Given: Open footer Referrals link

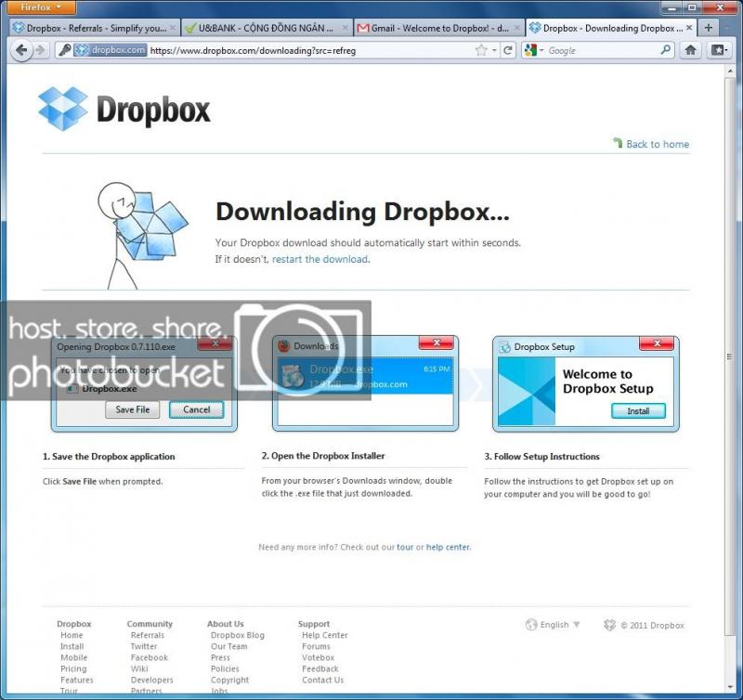Looking at the screenshot, I should click(x=148, y=635).
